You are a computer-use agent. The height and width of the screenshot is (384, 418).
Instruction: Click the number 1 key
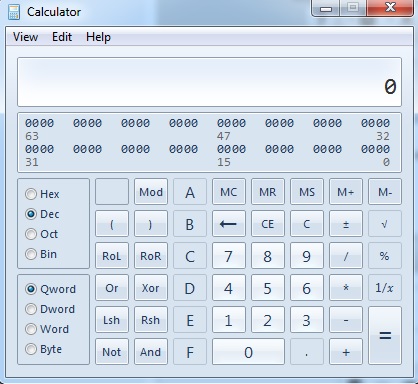pyautogui.click(x=229, y=320)
